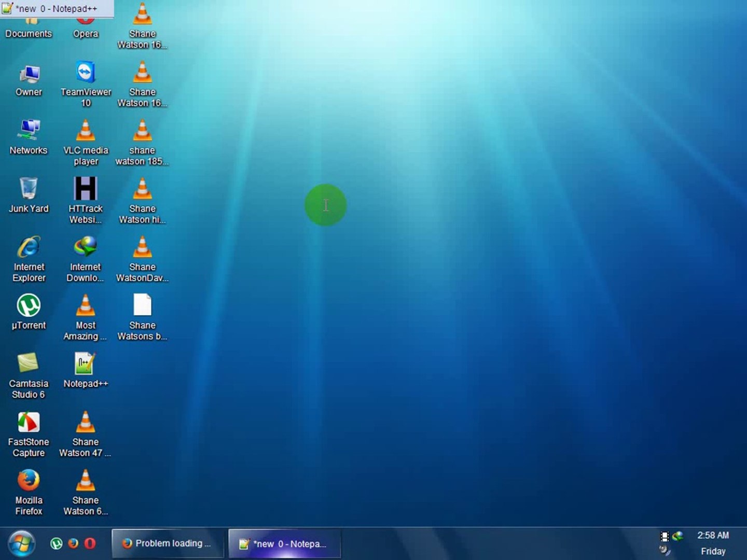This screenshot has height=560, width=747.
Task: Open the Windows Start menu orb
Action: pos(22,543)
